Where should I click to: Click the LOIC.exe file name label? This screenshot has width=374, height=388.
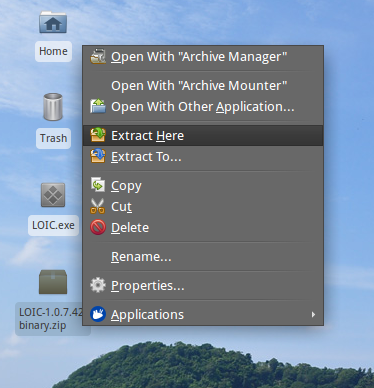(53, 225)
